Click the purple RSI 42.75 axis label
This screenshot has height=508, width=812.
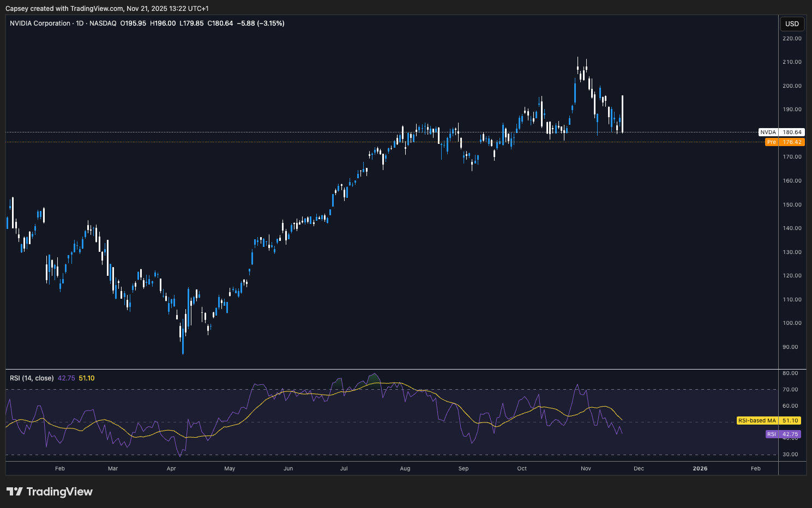tap(783, 434)
